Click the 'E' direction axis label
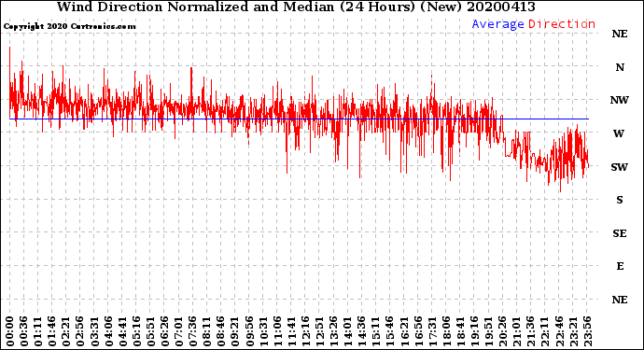644x350 pixels. click(x=620, y=266)
